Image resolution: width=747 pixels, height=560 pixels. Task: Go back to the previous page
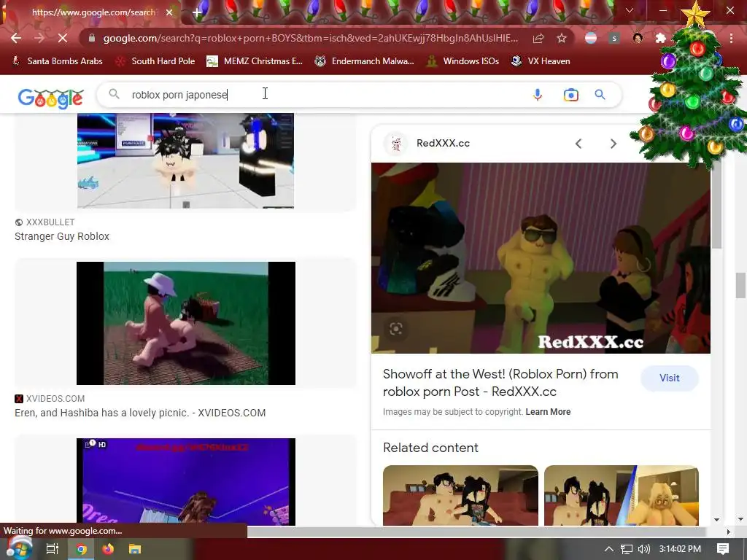16,38
